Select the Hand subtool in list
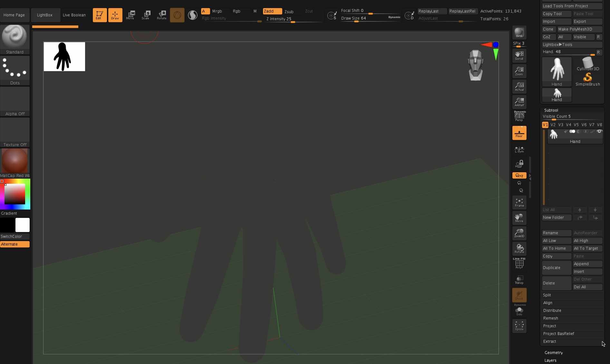610x364 pixels. (575, 136)
